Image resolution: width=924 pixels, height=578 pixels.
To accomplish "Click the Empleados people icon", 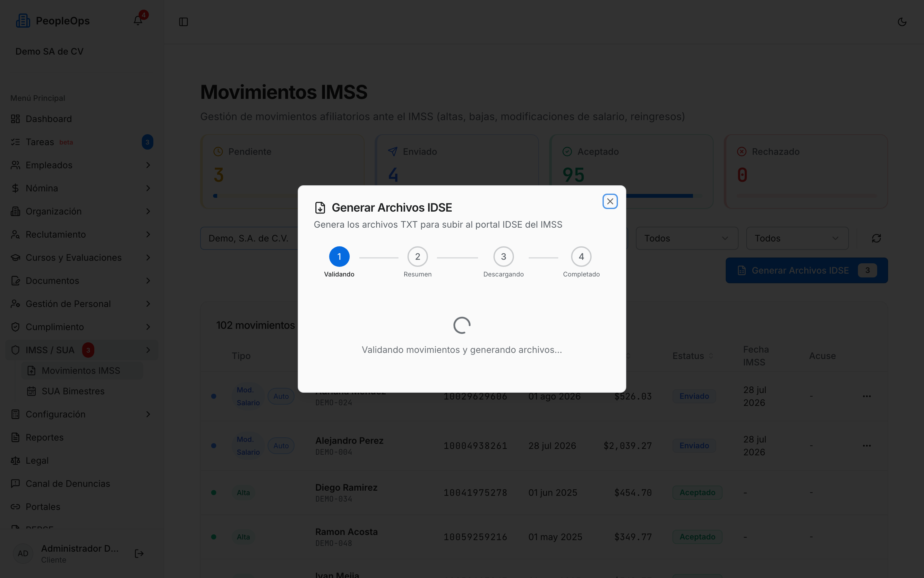I will point(15,165).
